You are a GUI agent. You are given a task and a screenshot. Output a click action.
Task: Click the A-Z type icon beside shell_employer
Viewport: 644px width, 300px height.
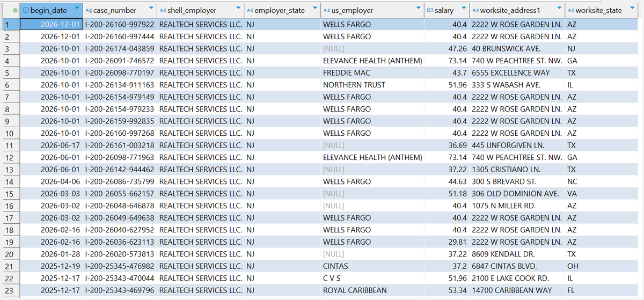click(163, 10)
